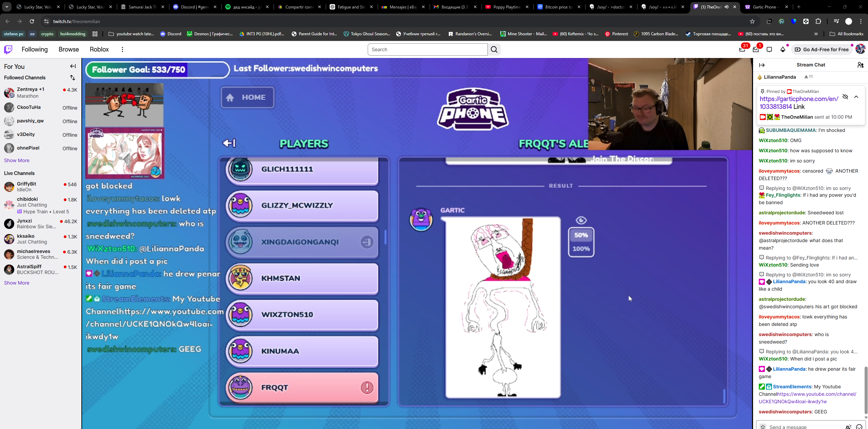Sort followed channels with arrows icon
This screenshot has width=868, height=429.
click(x=73, y=78)
